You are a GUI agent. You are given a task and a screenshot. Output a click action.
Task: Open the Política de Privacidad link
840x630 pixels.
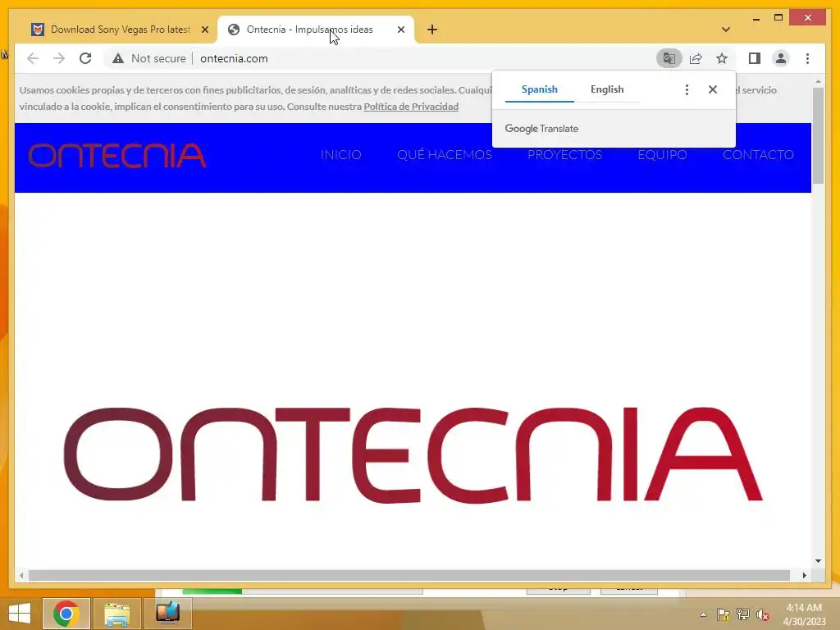click(411, 107)
